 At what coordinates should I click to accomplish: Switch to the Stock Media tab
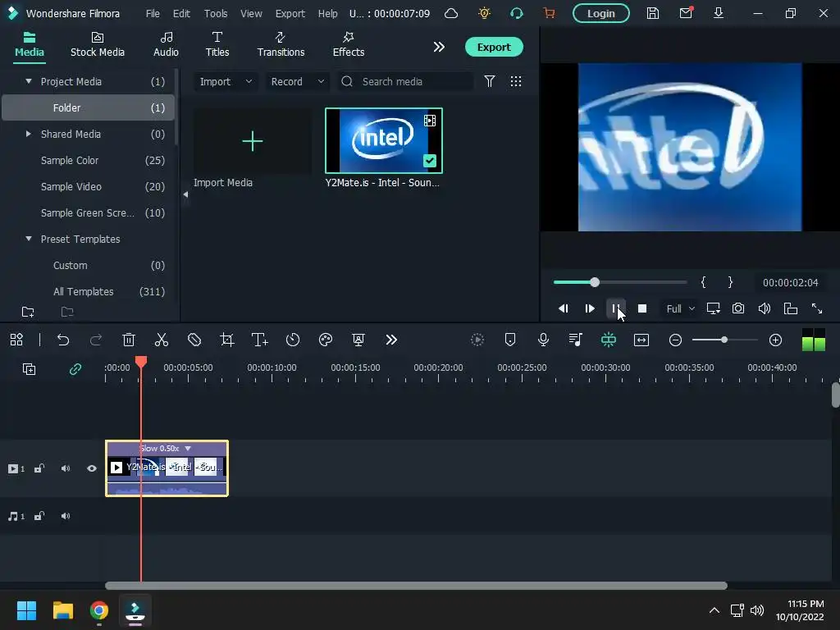coord(98,44)
